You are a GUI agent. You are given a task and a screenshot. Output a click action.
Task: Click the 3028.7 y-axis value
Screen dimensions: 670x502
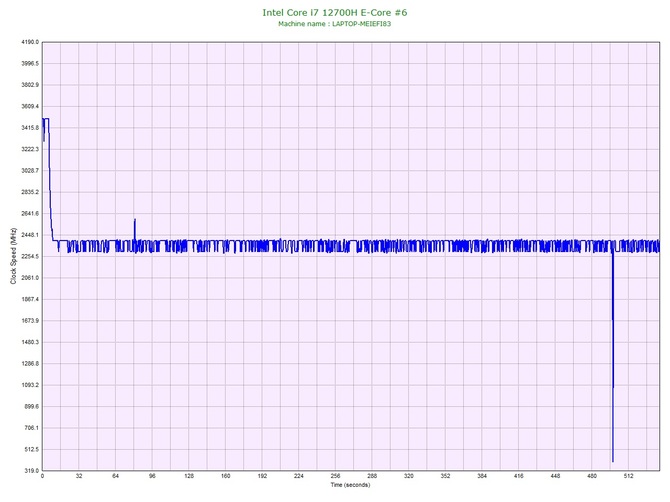(x=30, y=170)
